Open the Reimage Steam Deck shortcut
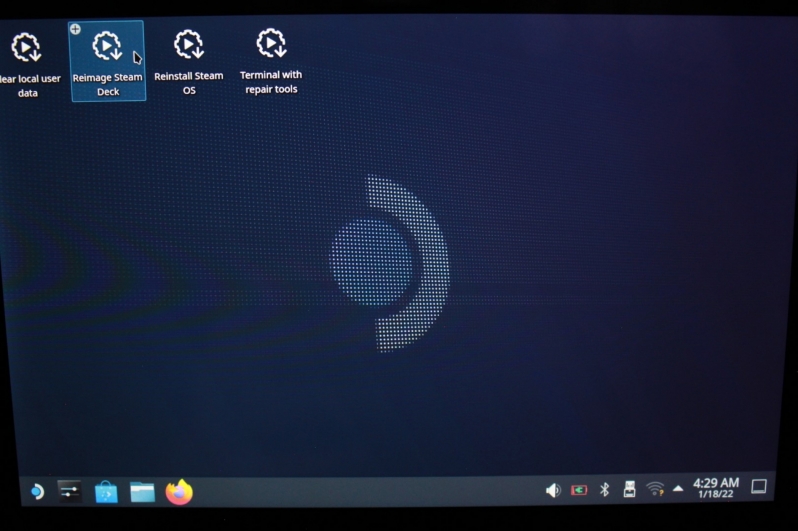The height and width of the screenshot is (531, 798). (x=107, y=47)
